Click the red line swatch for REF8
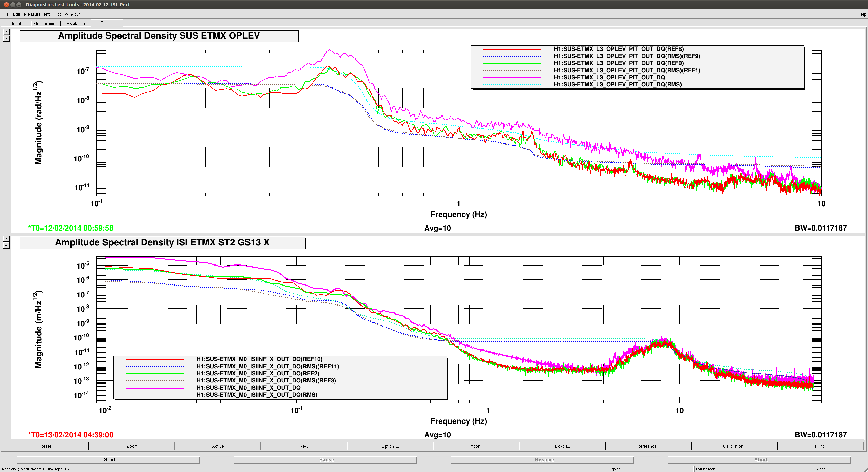 [x=512, y=49]
